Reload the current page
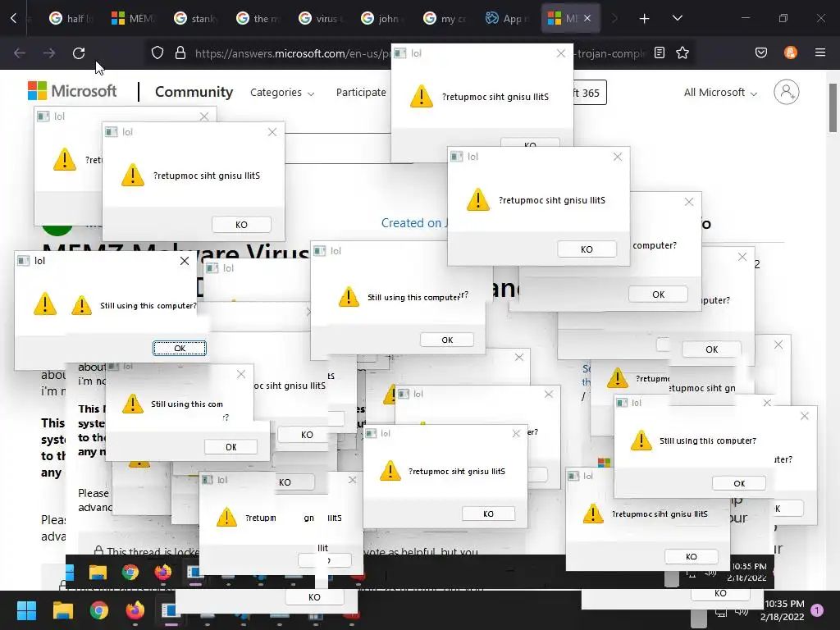Viewport: 840px width, 630px height. [x=79, y=53]
